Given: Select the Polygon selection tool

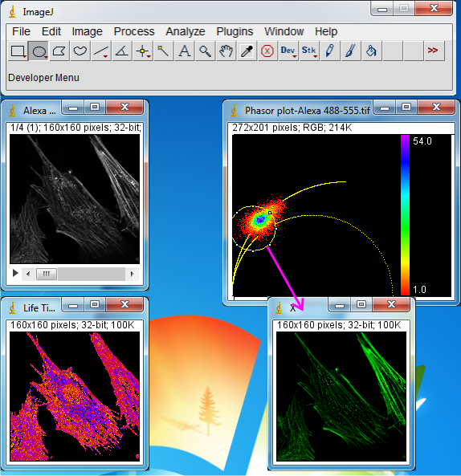Looking at the screenshot, I should point(59,51).
